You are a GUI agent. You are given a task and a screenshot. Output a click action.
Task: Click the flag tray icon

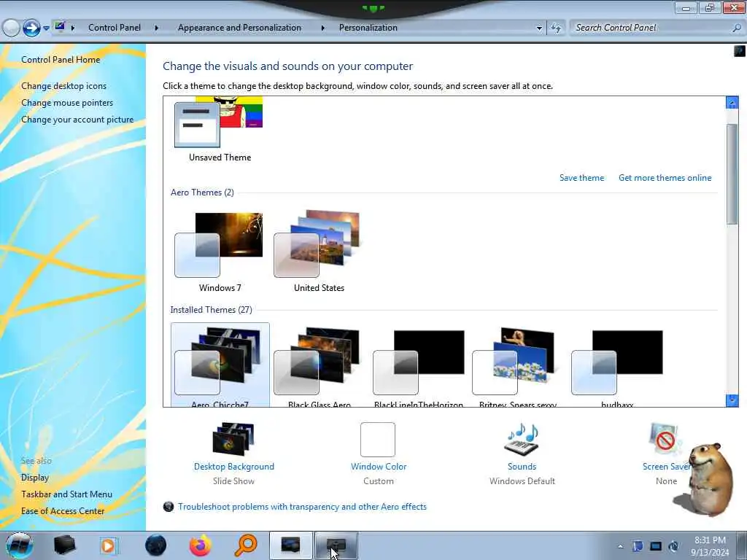(x=638, y=546)
